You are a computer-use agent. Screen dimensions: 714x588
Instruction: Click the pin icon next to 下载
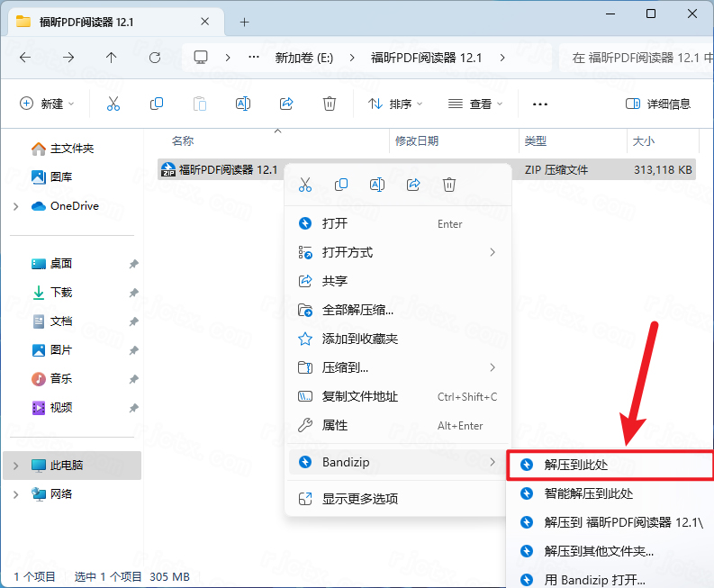pyautogui.click(x=133, y=293)
